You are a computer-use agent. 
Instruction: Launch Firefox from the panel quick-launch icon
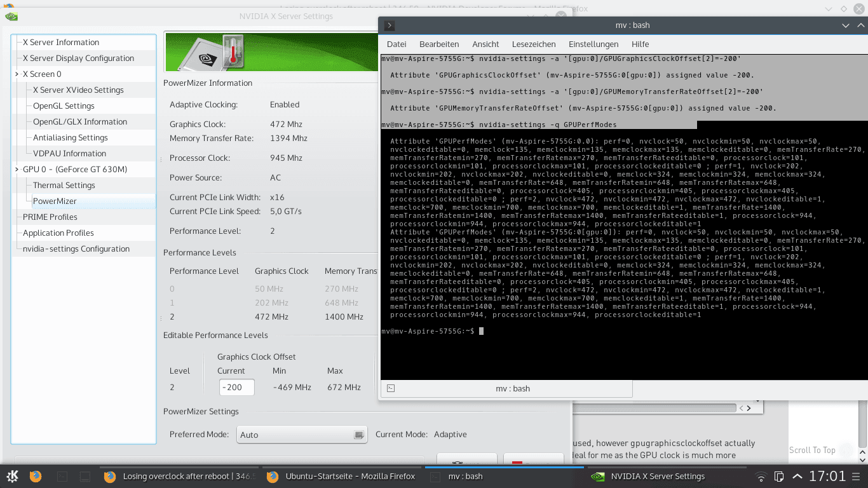pos(36,476)
